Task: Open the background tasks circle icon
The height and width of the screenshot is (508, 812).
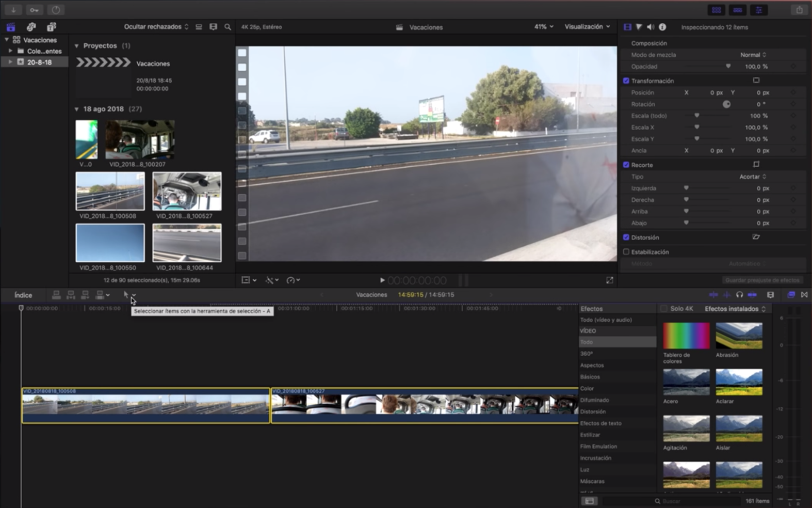Action: (56, 10)
